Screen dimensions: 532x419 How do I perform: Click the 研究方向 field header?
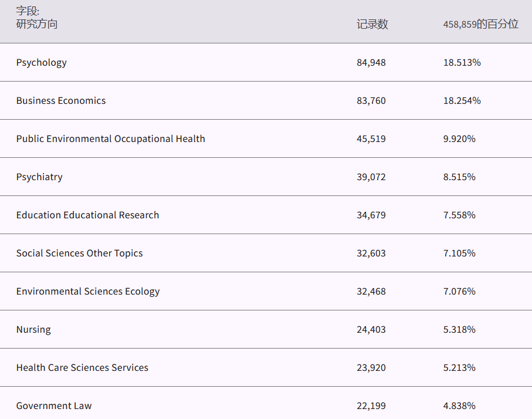tap(37, 25)
